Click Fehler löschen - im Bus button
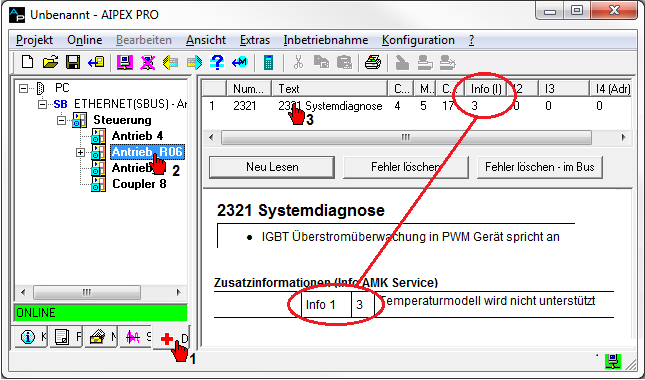Image resolution: width=645 pixels, height=380 pixels. tap(539, 167)
